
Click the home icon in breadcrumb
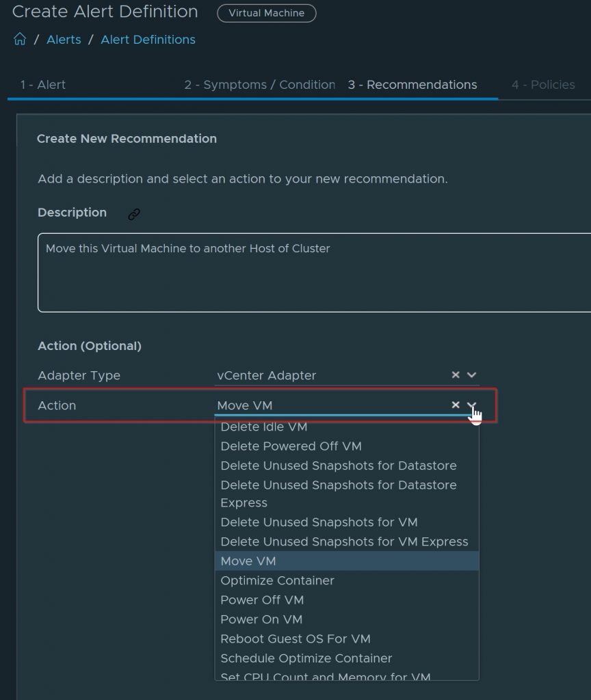[x=20, y=40]
